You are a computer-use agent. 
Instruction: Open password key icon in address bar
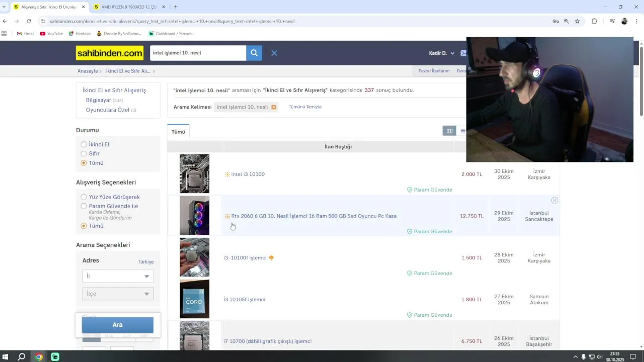[555, 21]
